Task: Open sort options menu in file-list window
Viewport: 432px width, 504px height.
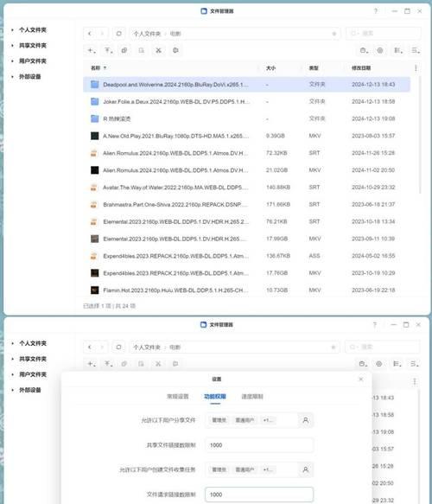Action: 416,50
